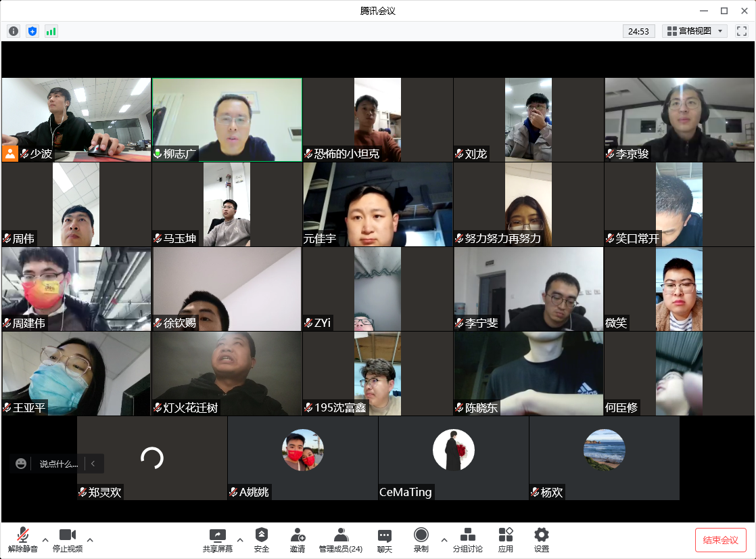
Task: Click the 说点什么 message input field
Action: point(58,464)
